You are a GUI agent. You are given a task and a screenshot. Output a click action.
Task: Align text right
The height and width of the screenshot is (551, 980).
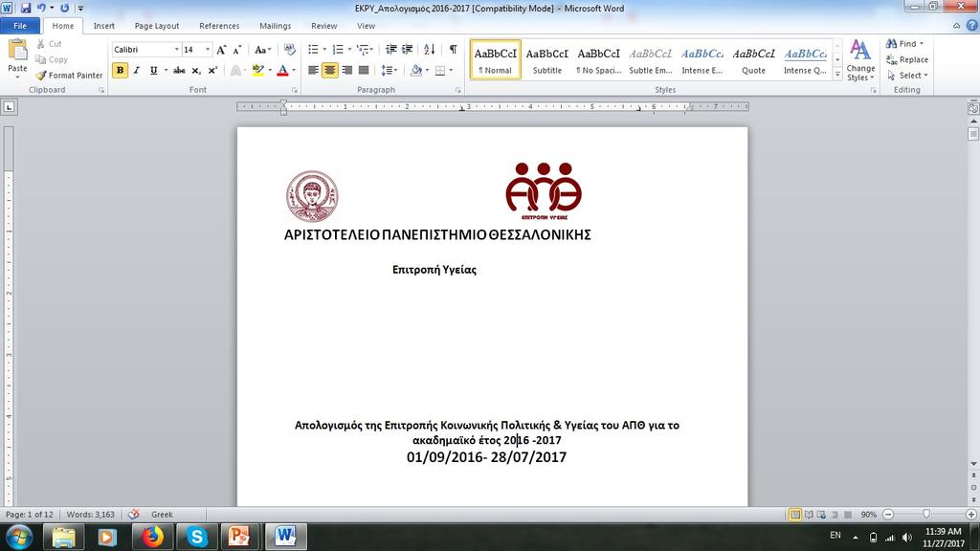(346, 70)
